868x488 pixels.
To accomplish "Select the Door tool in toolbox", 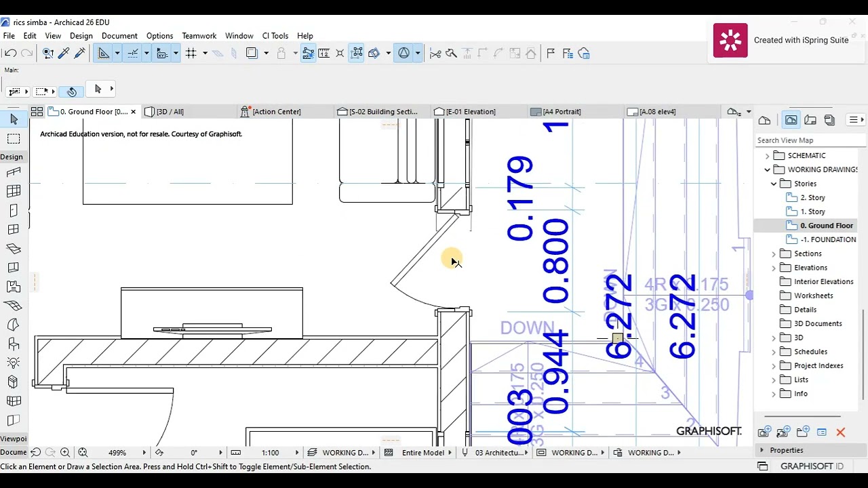I will [x=14, y=211].
